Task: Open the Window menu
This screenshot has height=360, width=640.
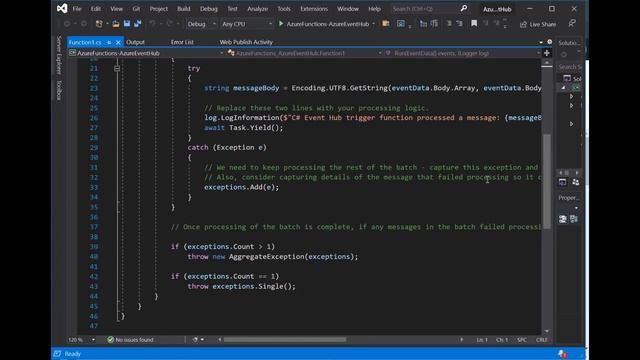Action: pos(348,9)
